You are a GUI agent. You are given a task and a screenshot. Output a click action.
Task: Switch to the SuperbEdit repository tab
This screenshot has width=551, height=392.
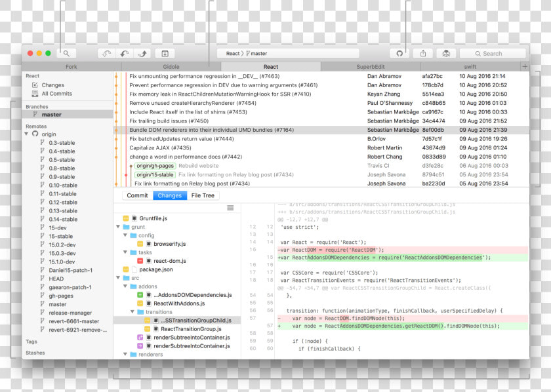click(x=371, y=67)
